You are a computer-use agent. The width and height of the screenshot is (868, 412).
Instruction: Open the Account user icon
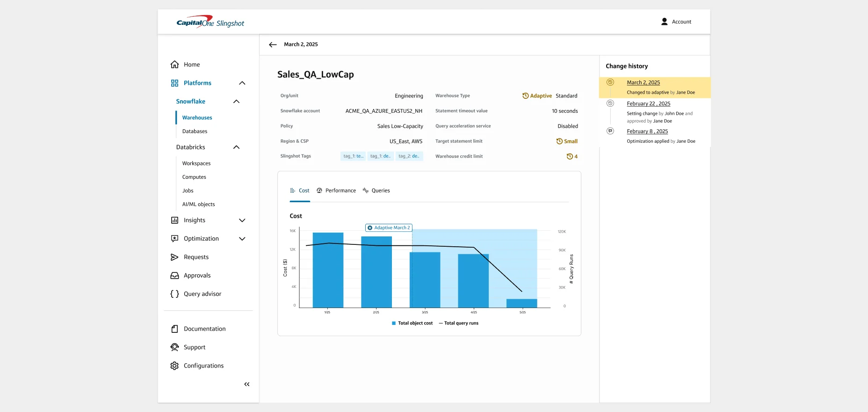click(664, 22)
